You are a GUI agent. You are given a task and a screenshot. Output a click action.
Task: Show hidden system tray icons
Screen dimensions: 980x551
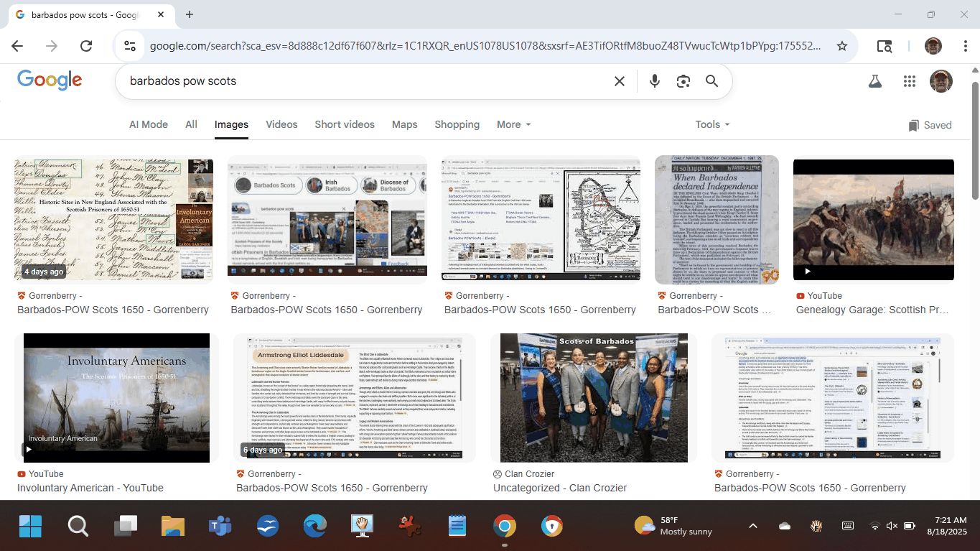(752, 526)
